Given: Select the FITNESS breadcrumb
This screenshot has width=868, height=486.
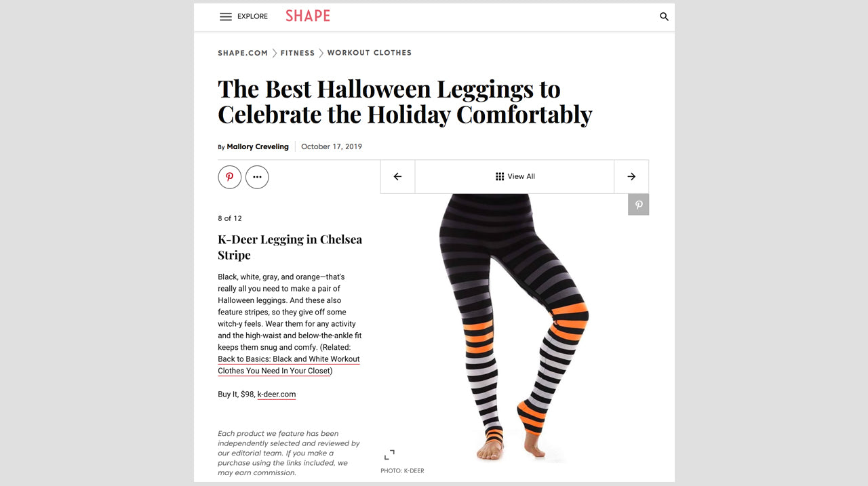Looking at the screenshot, I should point(298,53).
